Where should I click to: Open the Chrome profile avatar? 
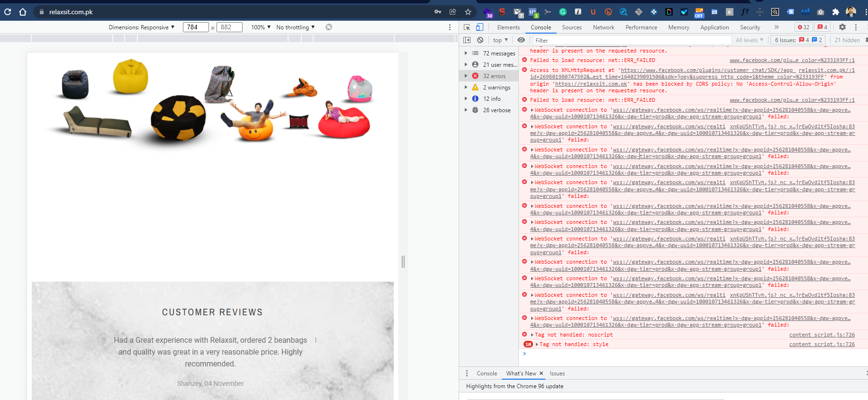click(x=851, y=12)
